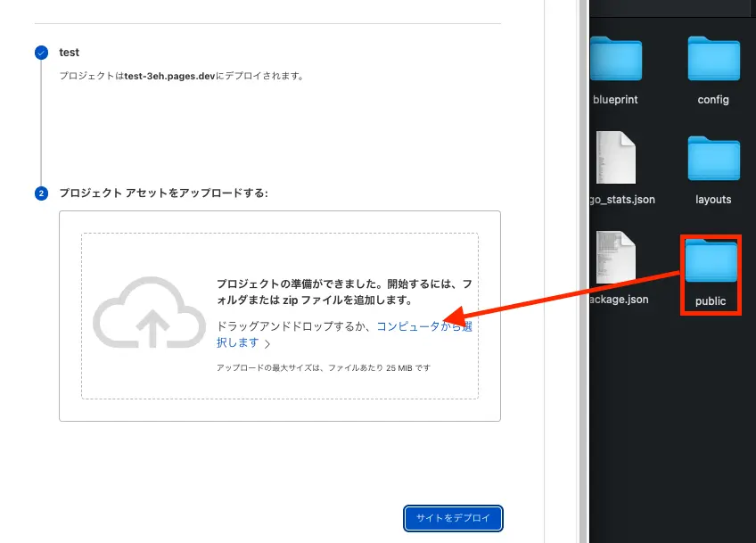Click the public folder name label
This screenshot has height=543, width=756.
tap(711, 301)
